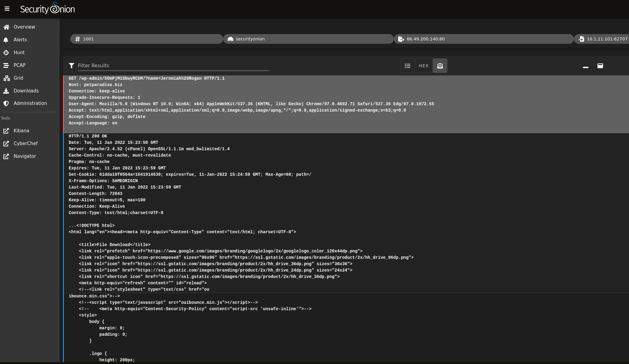This screenshot has width=629, height=364.
Task: Focus the Filter Results input field
Action: (x=173, y=66)
